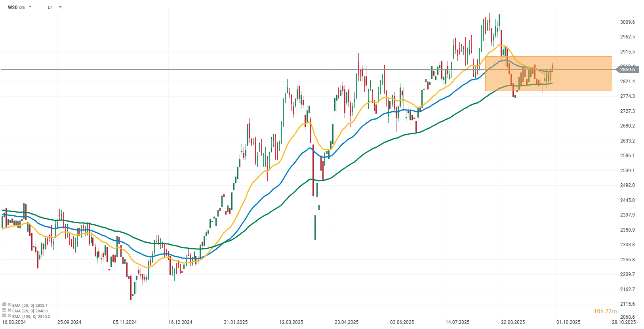Click the 05.11.2024 date on time axis
This screenshot has width=644, height=329.
(125, 322)
